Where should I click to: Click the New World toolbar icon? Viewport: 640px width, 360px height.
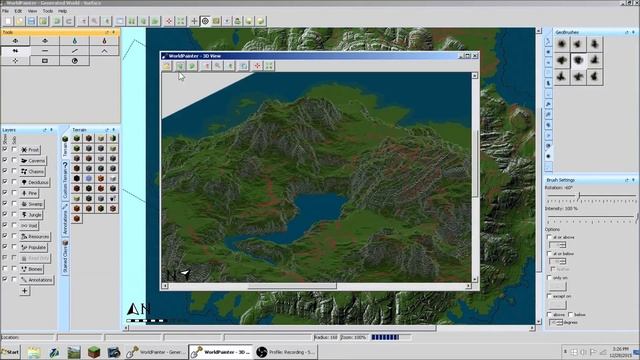8,21
